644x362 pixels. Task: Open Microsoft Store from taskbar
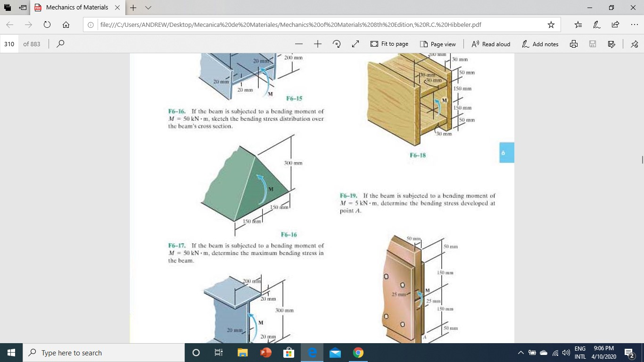click(x=289, y=353)
